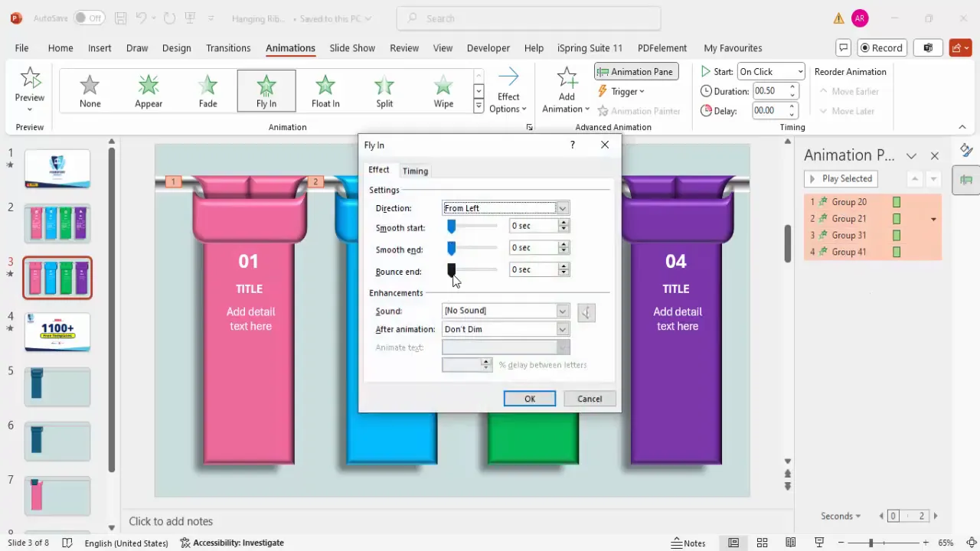Click the Undo icon
This screenshot has width=980, height=551.
[x=141, y=18]
